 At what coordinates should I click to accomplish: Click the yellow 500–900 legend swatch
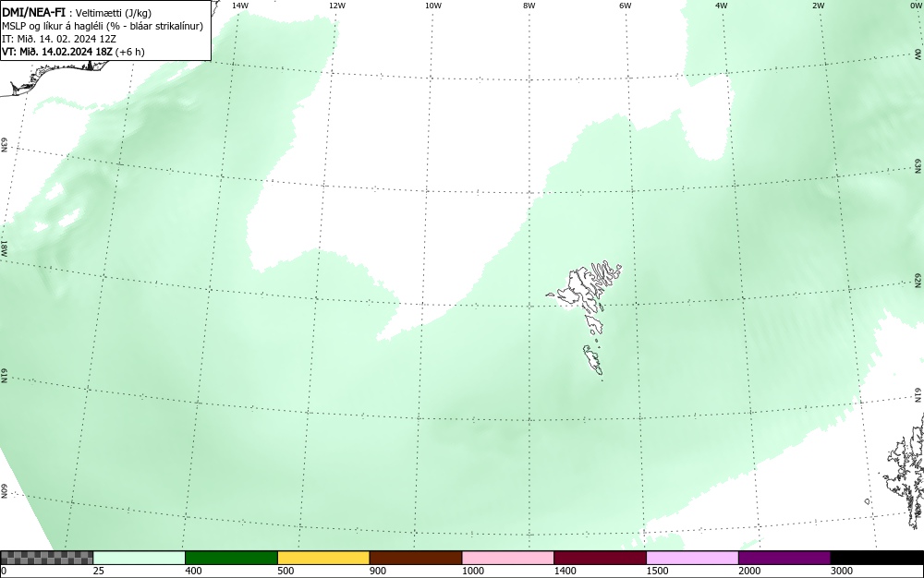pyautogui.click(x=323, y=558)
